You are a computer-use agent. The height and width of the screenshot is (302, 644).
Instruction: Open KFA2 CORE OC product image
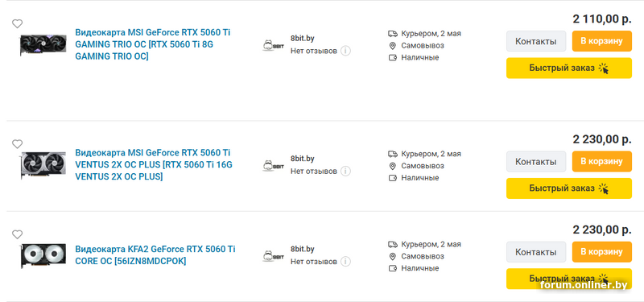pos(43,256)
